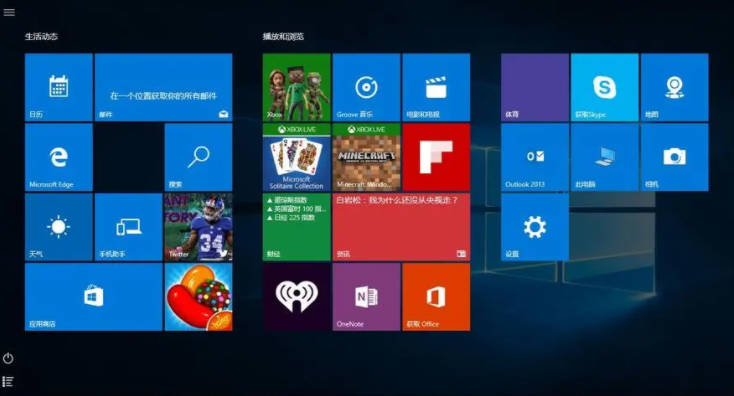Open the Store shopping bag tile
This screenshot has height=396, width=734.
[x=94, y=297]
